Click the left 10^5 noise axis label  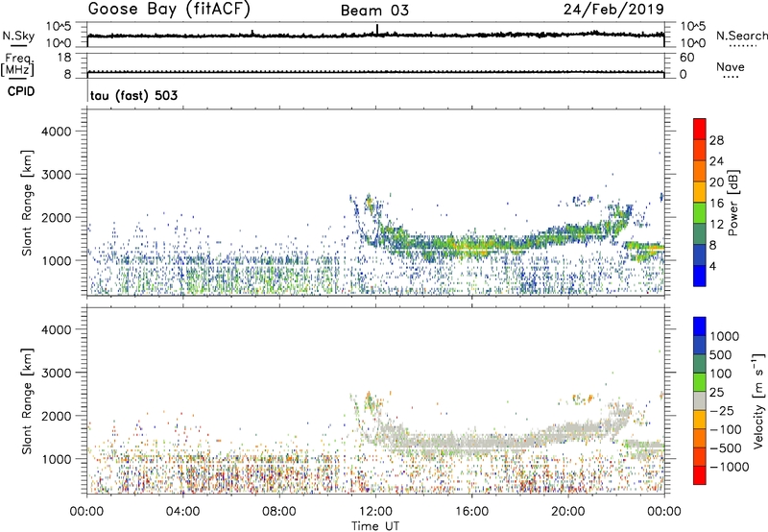(x=59, y=26)
